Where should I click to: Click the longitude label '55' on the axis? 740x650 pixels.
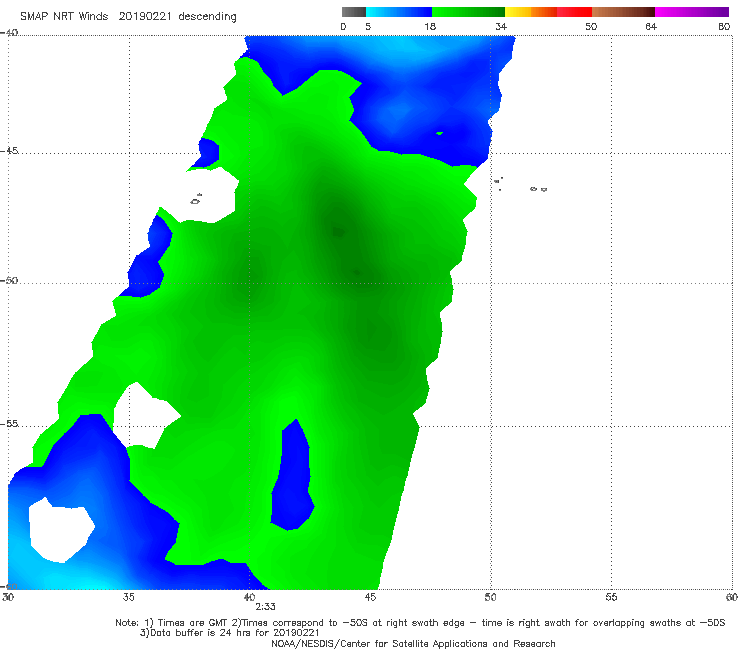click(611, 597)
